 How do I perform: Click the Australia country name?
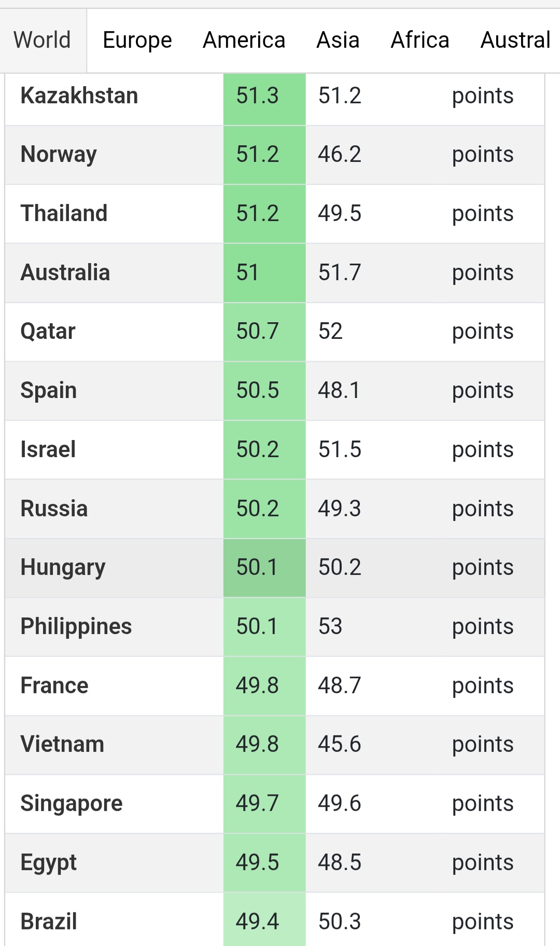pyautogui.click(x=65, y=273)
